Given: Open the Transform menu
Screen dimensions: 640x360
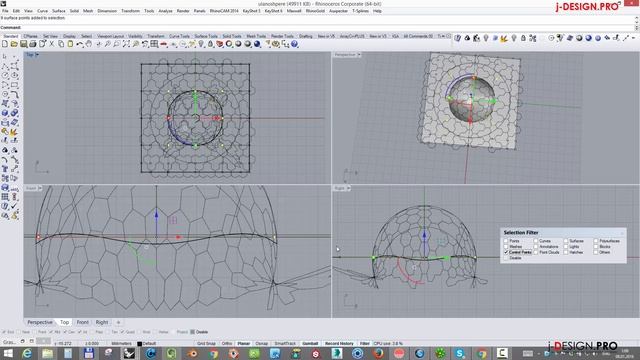Looking at the screenshot, I should pos(131,11).
